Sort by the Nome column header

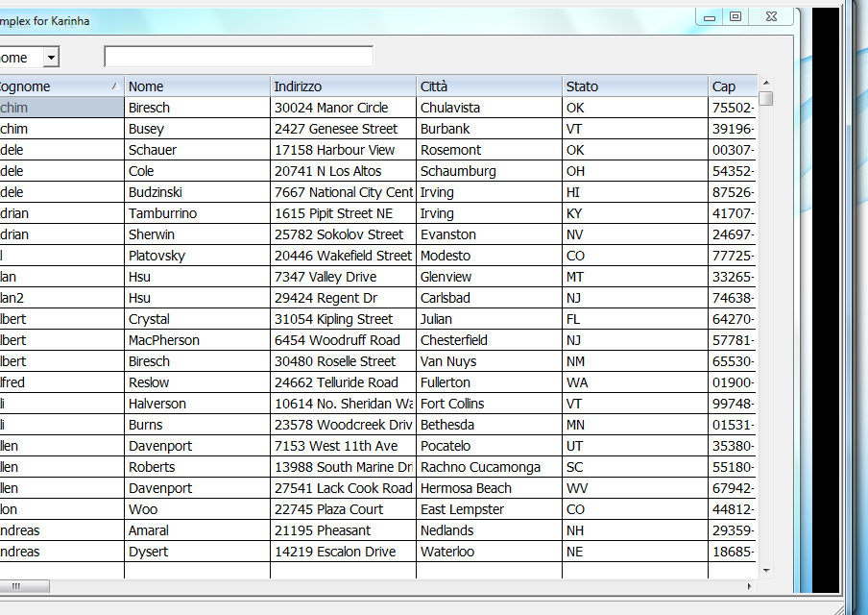pyautogui.click(x=197, y=86)
